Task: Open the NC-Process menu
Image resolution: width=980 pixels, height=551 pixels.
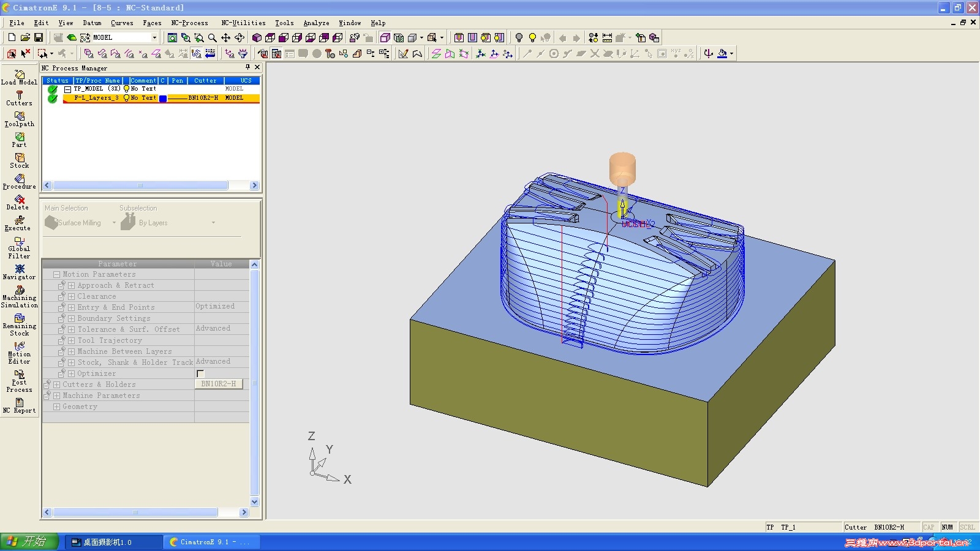Action: tap(189, 23)
